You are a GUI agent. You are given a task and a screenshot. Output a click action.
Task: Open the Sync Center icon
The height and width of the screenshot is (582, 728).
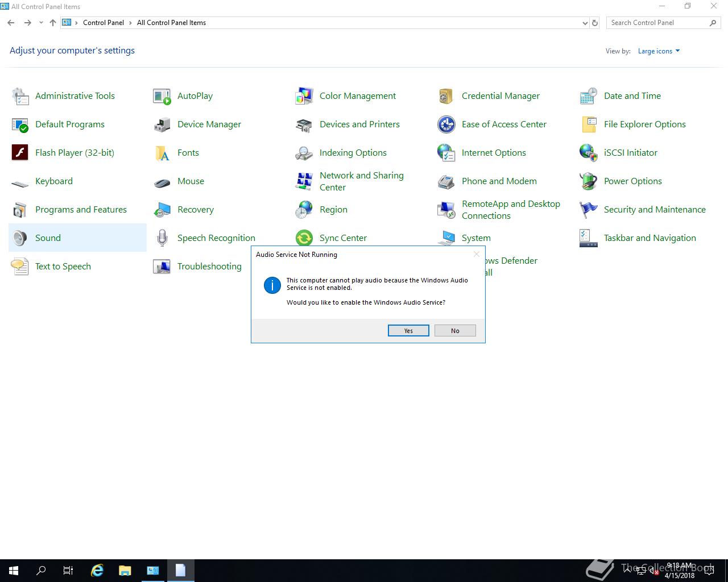(x=304, y=238)
